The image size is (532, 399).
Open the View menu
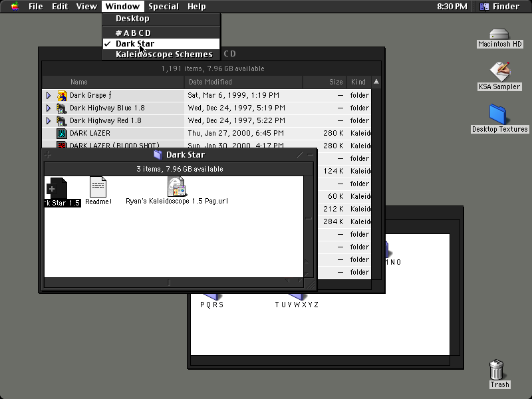(86, 7)
